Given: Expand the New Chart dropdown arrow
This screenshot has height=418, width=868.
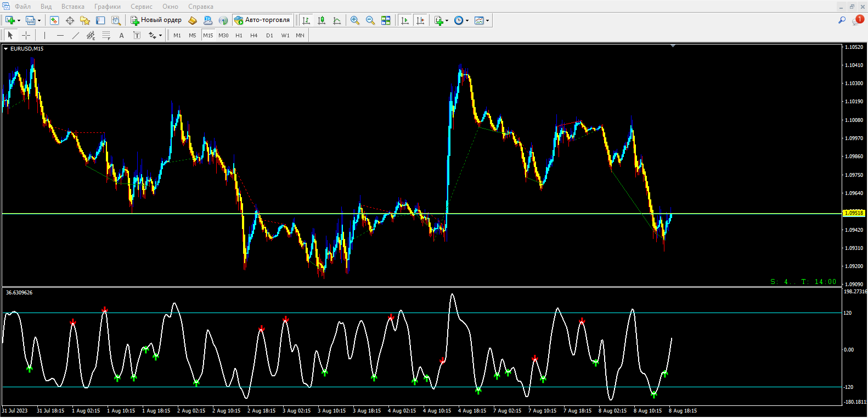Looking at the screenshot, I should point(19,20).
